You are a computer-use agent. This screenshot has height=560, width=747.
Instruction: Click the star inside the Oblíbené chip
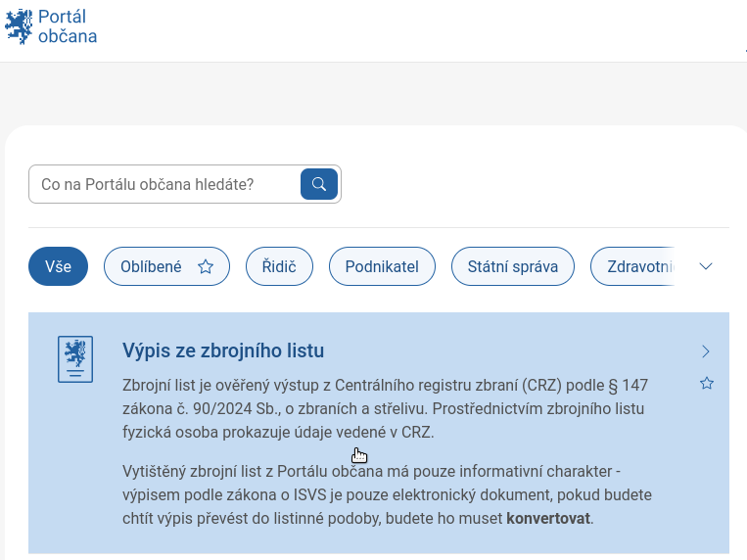tap(206, 266)
